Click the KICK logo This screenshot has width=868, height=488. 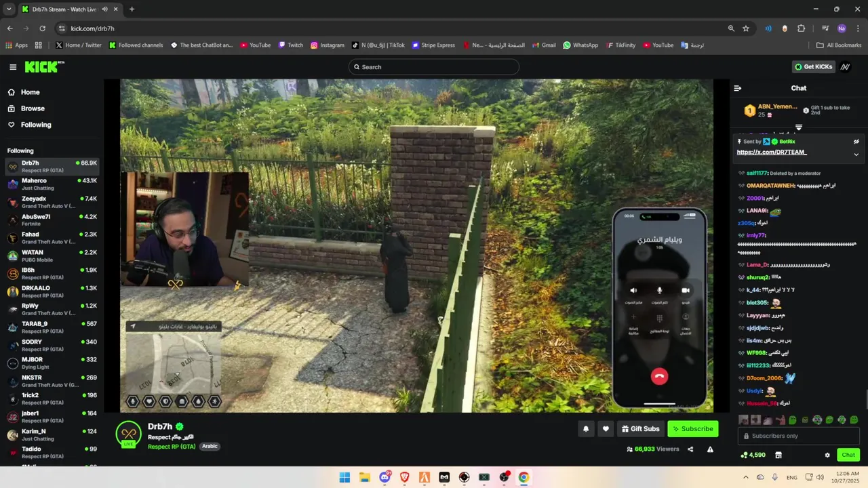click(x=44, y=67)
